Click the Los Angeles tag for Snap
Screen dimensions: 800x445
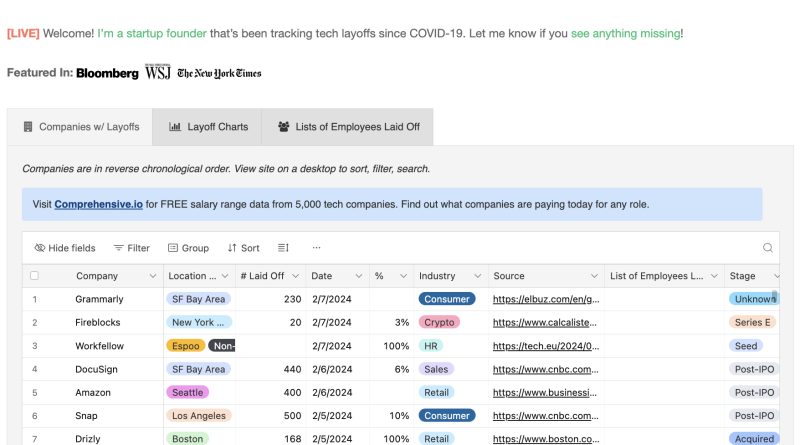(x=199, y=416)
